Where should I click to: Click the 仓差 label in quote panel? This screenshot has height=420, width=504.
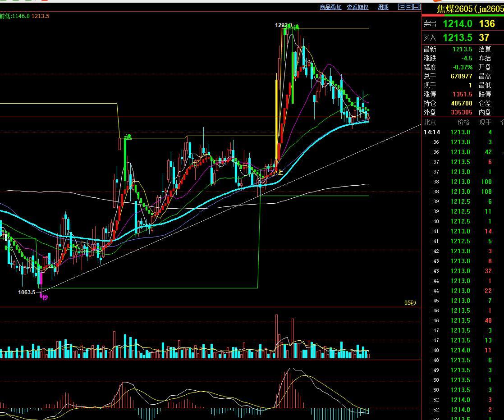(485, 103)
